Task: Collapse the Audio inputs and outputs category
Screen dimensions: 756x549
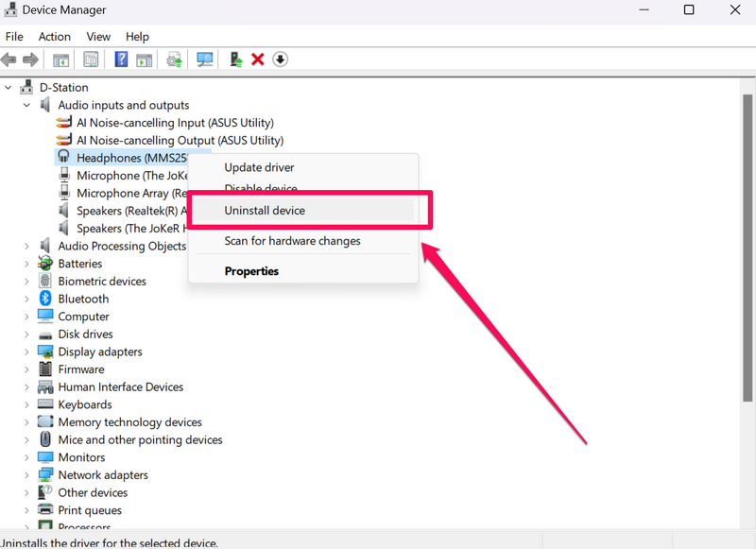Action: [x=26, y=105]
